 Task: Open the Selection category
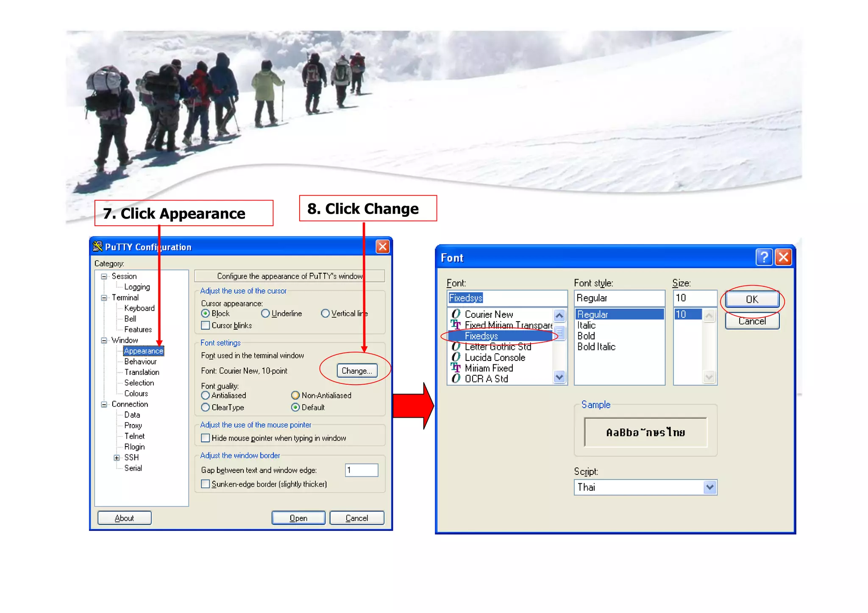click(x=139, y=383)
